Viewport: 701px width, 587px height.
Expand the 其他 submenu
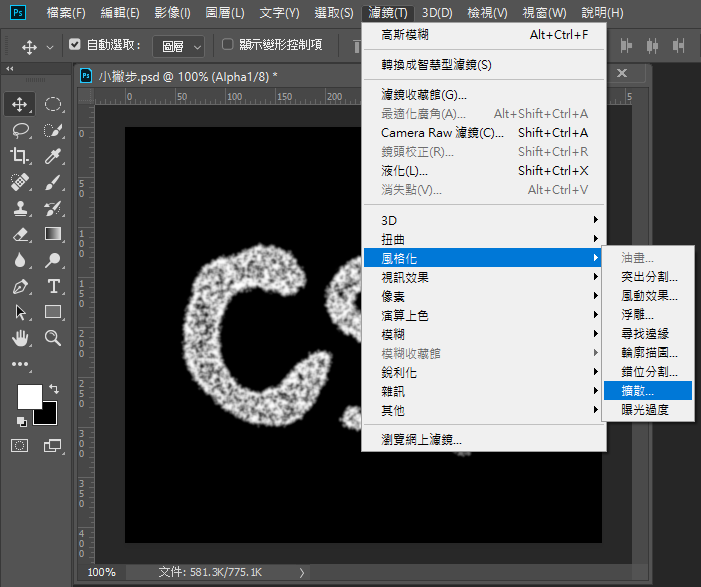[484, 410]
